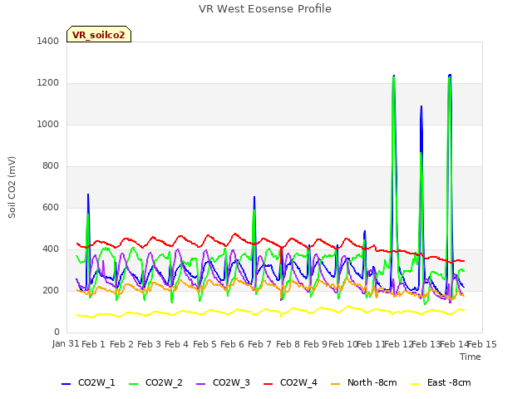Click the Feb 1 tick label
This screenshot has width=532, height=399.
click(x=94, y=344)
